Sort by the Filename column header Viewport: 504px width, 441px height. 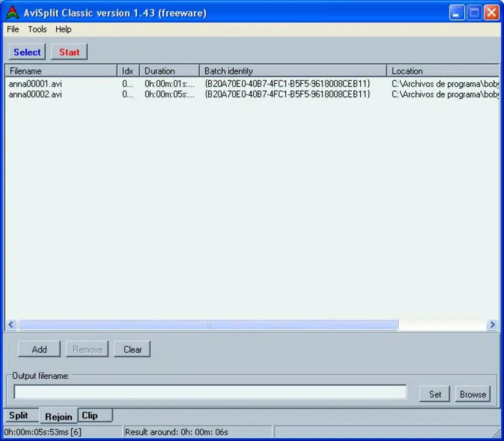61,71
